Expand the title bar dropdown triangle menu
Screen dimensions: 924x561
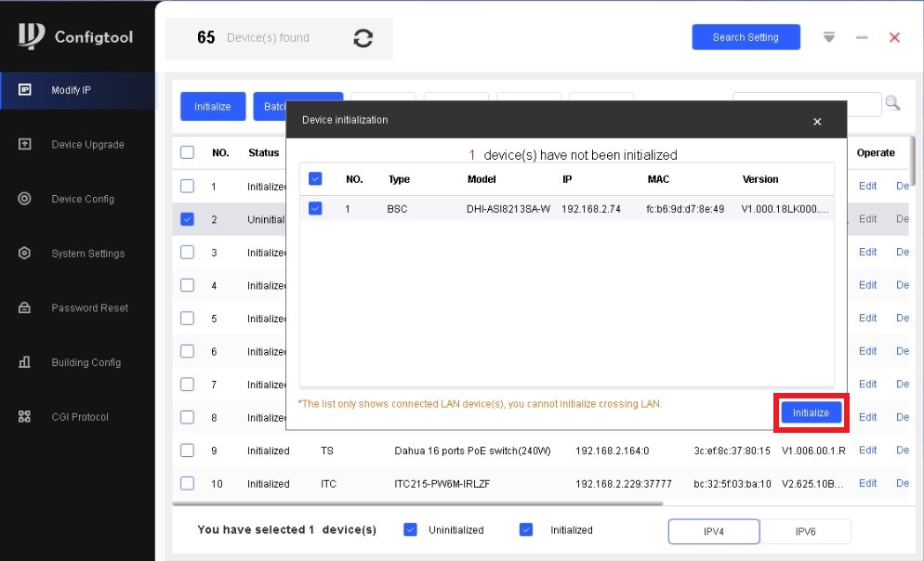[x=829, y=37]
